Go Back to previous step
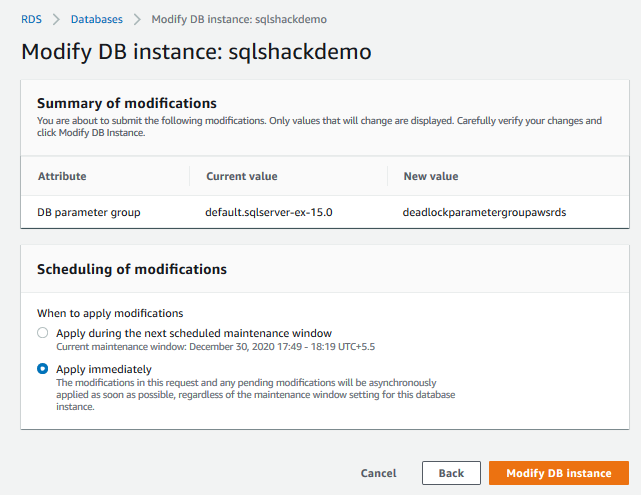641x495 pixels. (x=451, y=473)
